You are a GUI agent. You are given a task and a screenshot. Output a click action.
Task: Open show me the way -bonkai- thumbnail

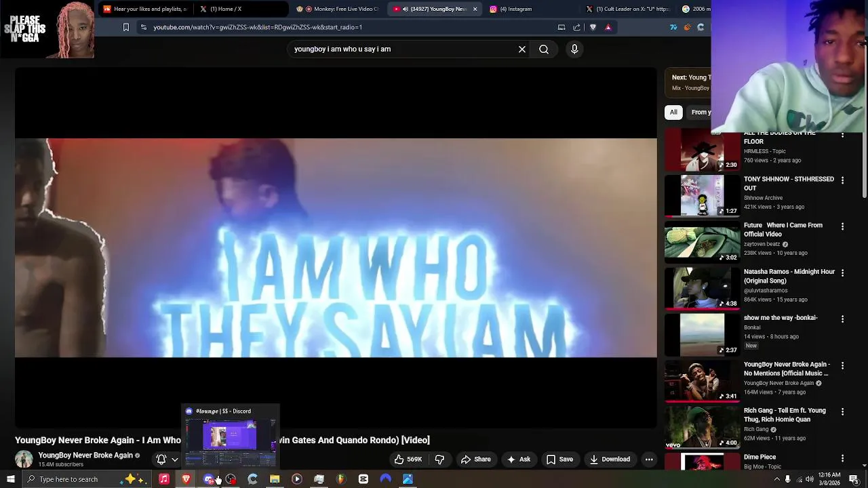702,334
